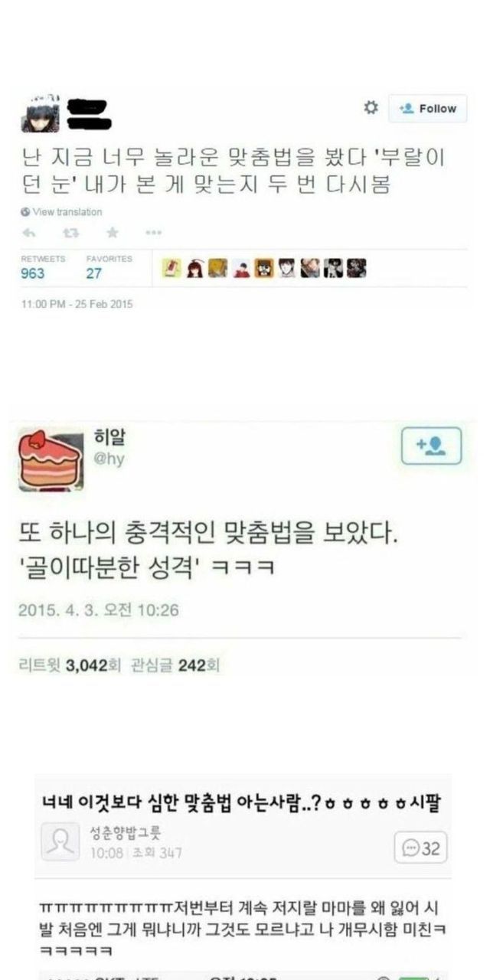Click the Follow button
Image resolution: width=490 pixels, height=980 pixels.
(428, 109)
